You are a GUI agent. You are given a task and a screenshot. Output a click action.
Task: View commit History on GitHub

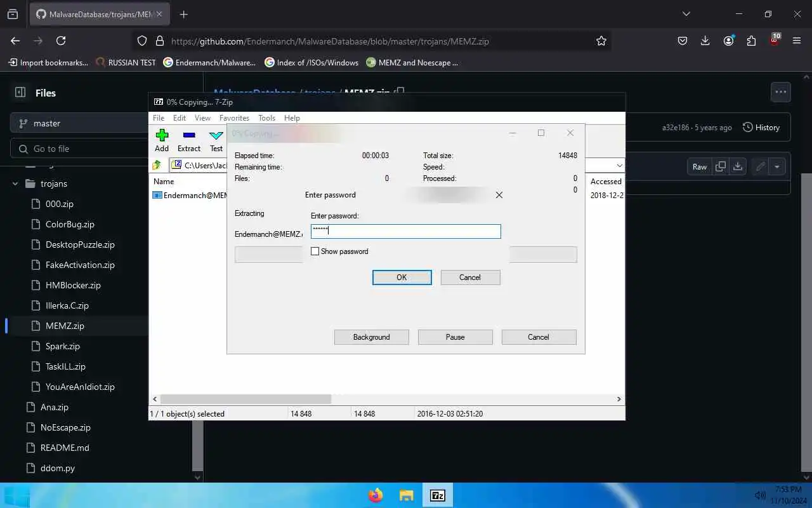click(x=761, y=127)
